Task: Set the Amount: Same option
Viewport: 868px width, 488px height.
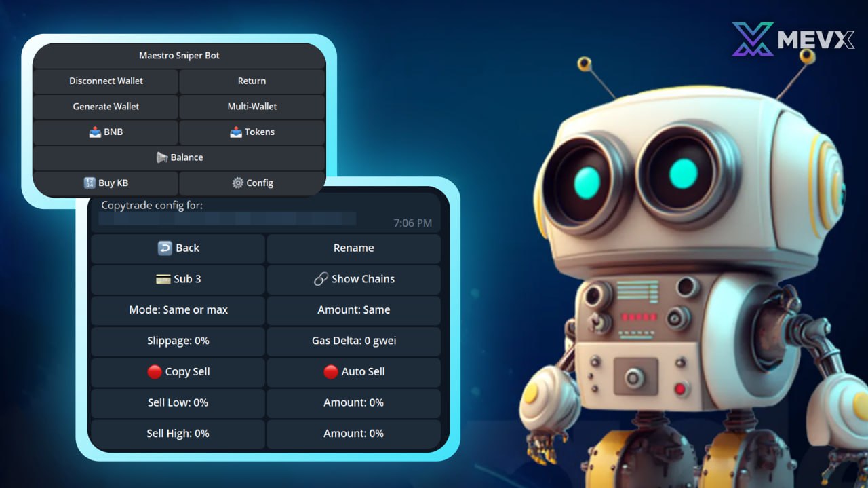Action: (x=353, y=310)
